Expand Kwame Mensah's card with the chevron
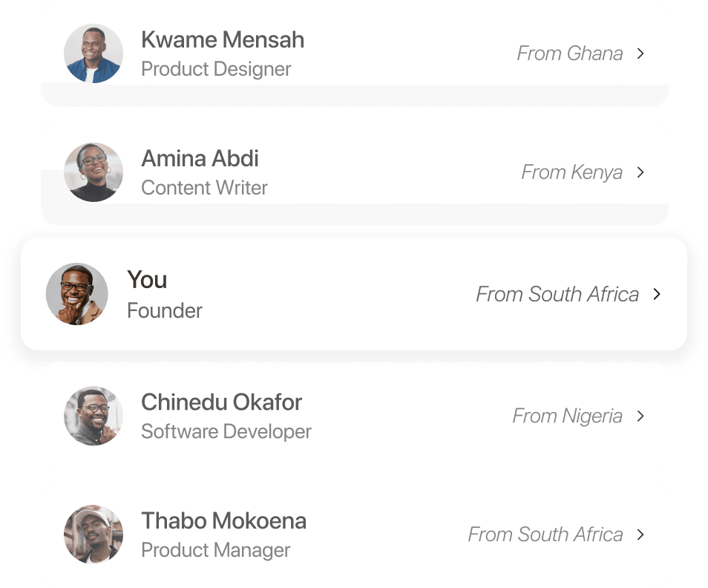This screenshot has width=708, height=588. coord(640,53)
